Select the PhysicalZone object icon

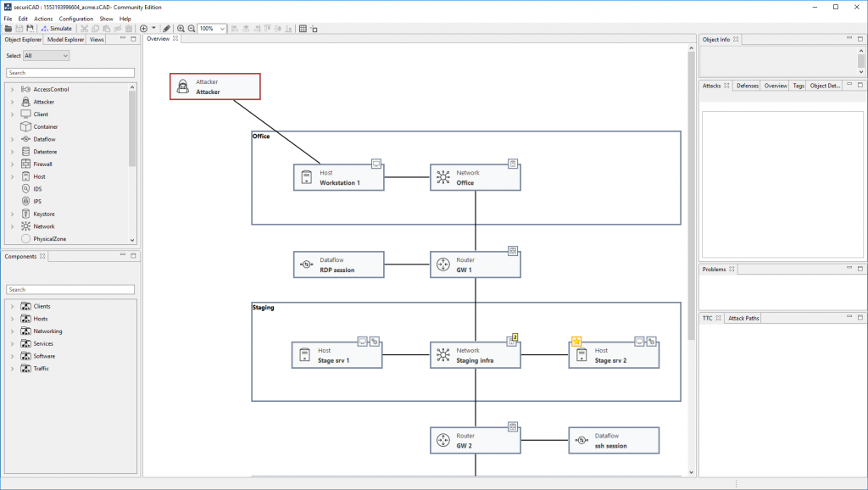pyautogui.click(x=25, y=238)
